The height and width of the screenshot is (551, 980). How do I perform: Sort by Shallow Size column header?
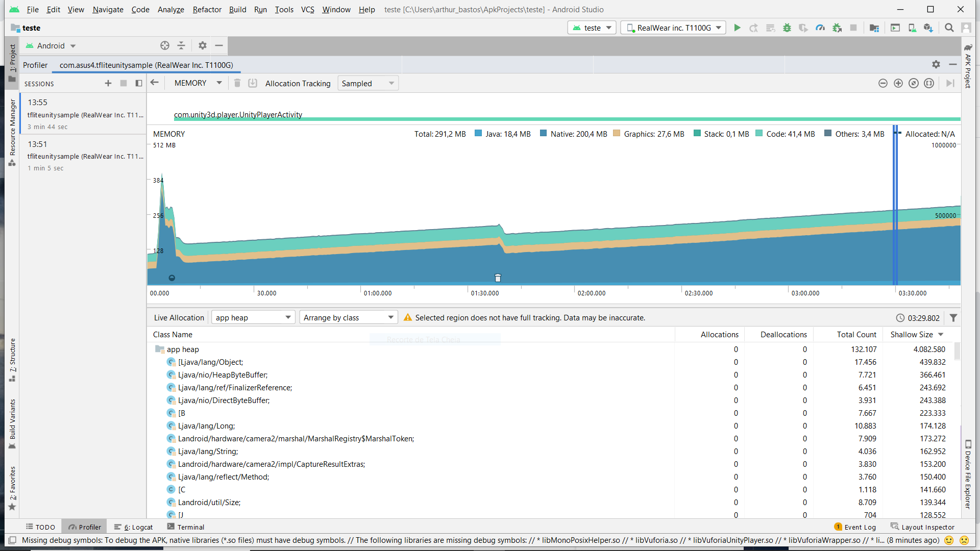coord(916,335)
